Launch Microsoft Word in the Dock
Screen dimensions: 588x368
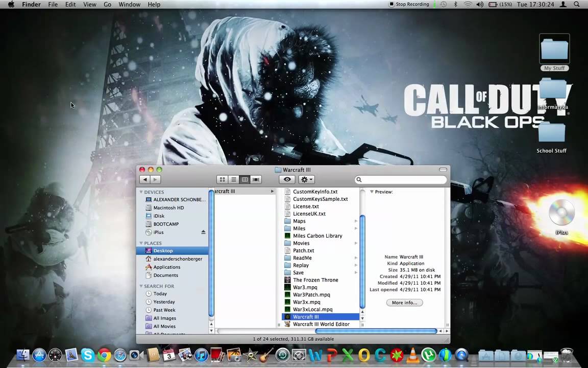pos(315,355)
